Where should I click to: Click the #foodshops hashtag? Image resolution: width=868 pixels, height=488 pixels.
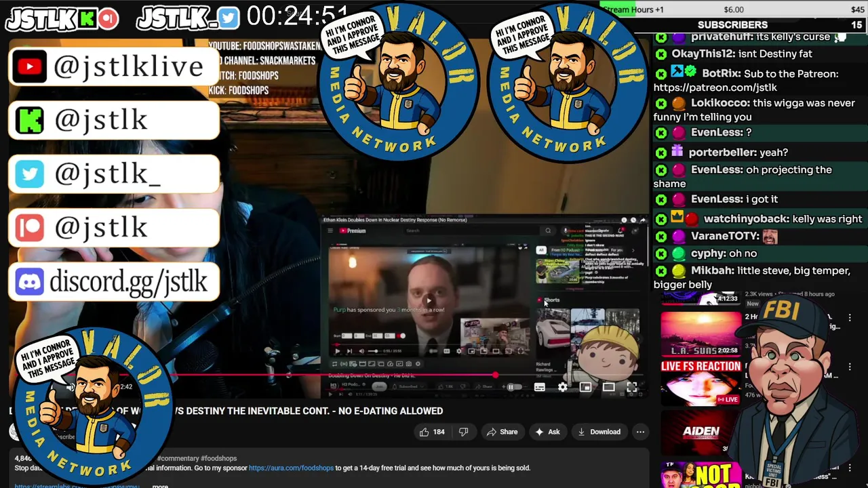point(218,459)
